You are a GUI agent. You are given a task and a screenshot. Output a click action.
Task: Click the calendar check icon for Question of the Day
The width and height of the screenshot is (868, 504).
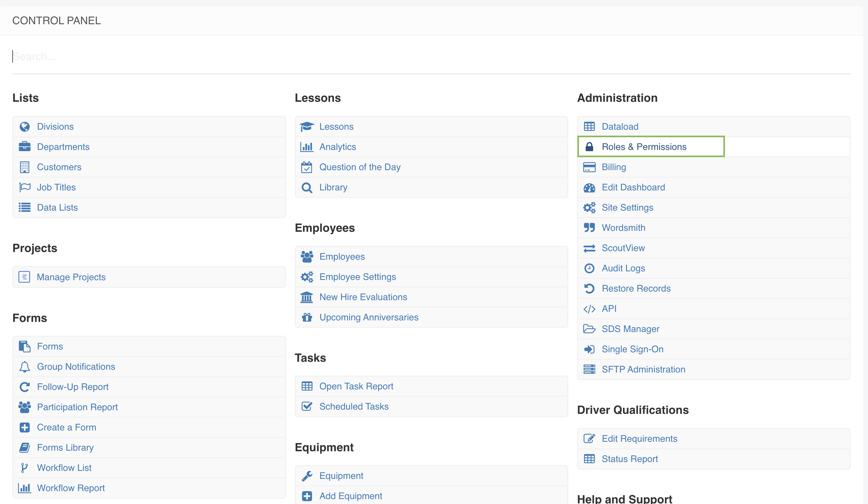[x=306, y=167]
